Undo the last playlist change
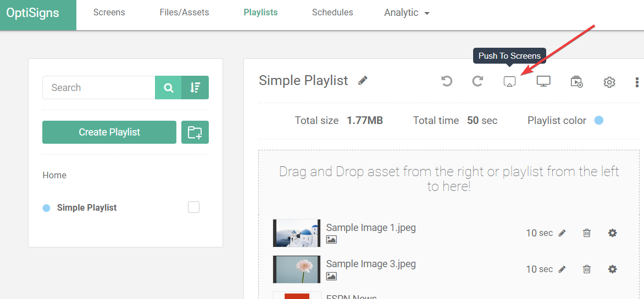This screenshot has height=299, width=644. click(447, 81)
